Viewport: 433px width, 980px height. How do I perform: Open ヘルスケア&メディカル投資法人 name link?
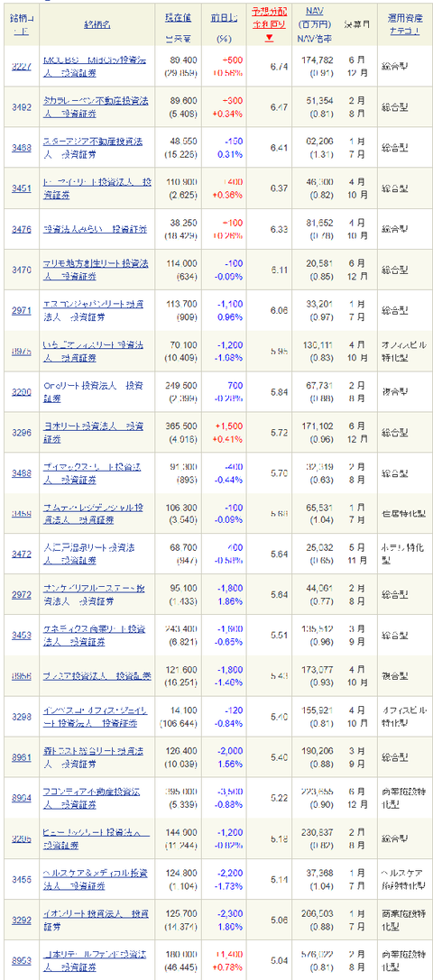(x=95, y=880)
